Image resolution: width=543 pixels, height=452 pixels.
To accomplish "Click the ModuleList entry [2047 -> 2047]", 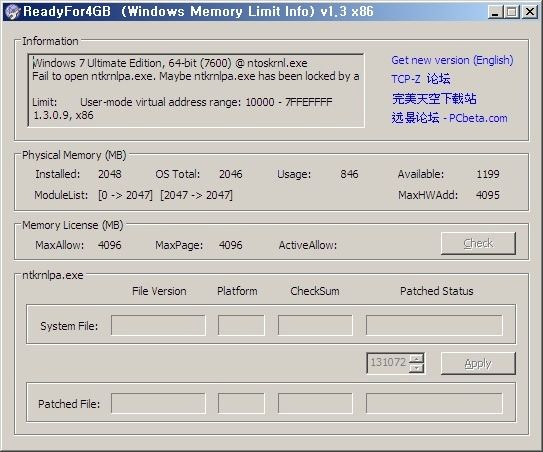I will point(196,195).
